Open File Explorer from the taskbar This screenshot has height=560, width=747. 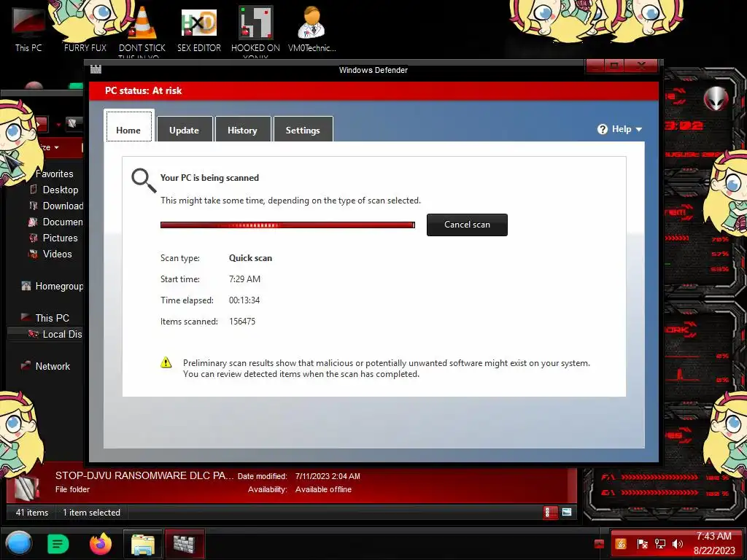143,544
